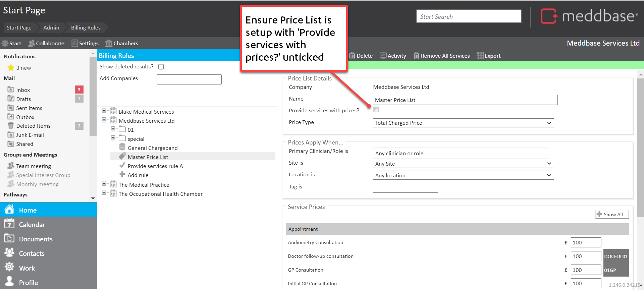Click the Tag is input field
Image resolution: width=644 pixels, height=291 pixels.
(406, 188)
